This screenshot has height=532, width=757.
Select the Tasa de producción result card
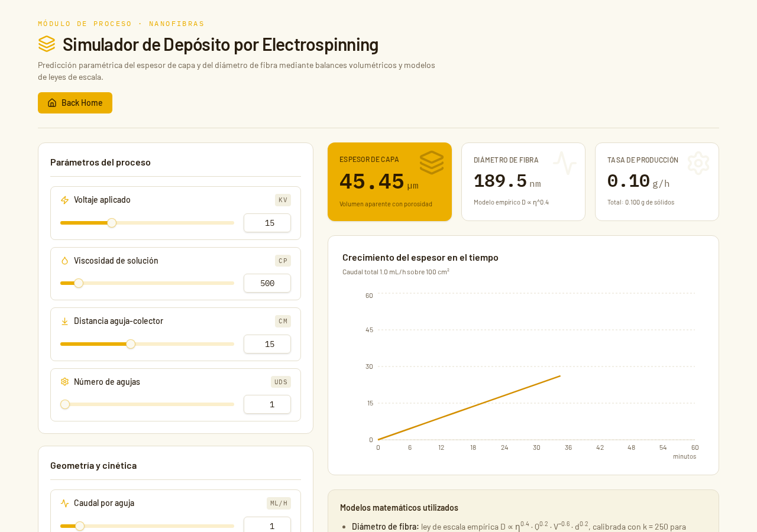[x=657, y=182]
